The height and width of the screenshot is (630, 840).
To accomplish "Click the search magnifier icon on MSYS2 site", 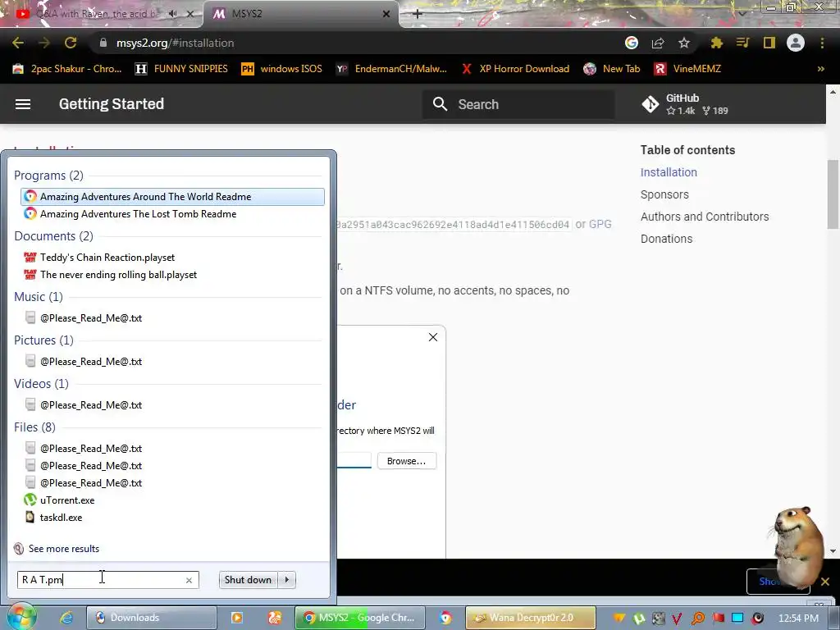I will pyautogui.click(x=440, y=104).
